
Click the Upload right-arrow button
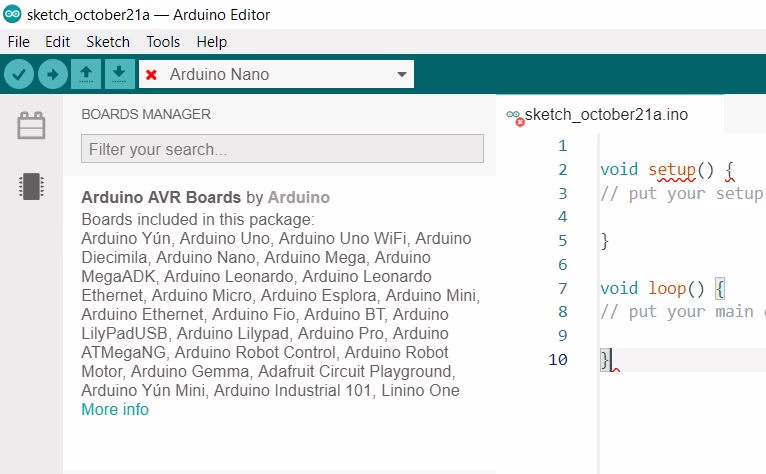click(x=53, y=74)
